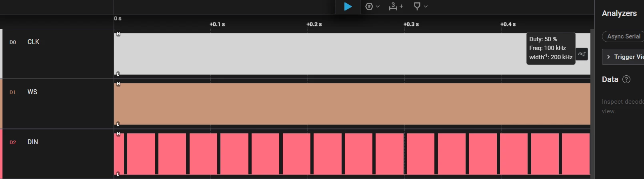Viewport: 644px width, 179px height.
Task: Open the timing marker dropdown
Action: (420, 6)
